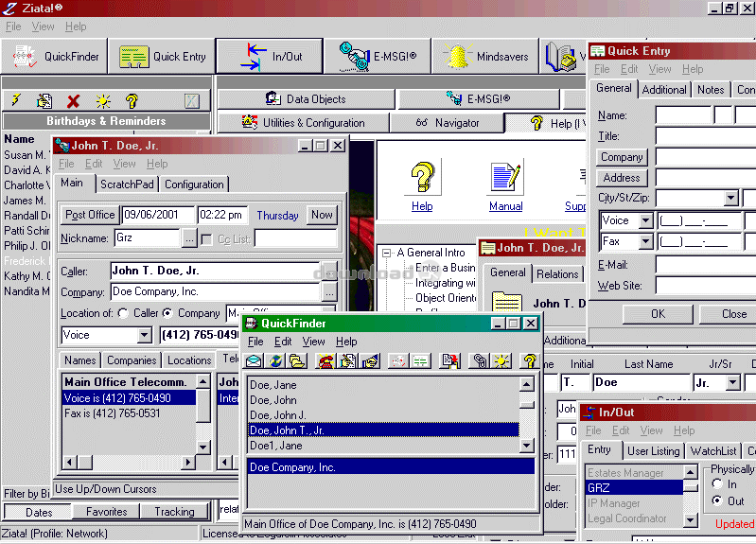Open User Listing tab in In/Out
Viewport: 756px width, 544px height.
[x=653, y=451]
